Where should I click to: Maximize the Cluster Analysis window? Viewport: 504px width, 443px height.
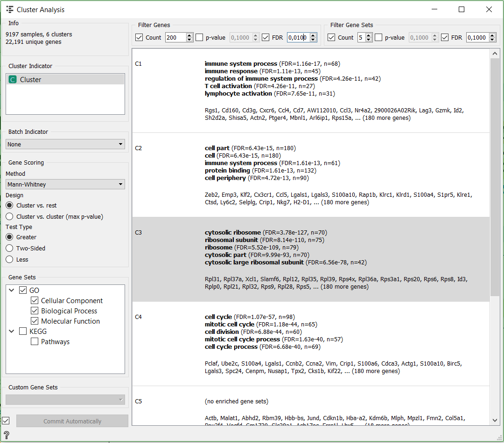462,9
